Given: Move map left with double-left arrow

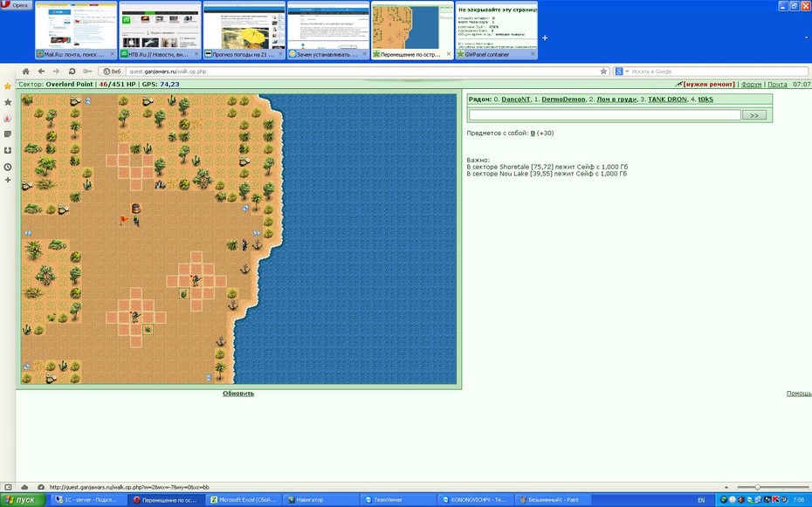Looking at the screenshot, I should click(27, 233).
